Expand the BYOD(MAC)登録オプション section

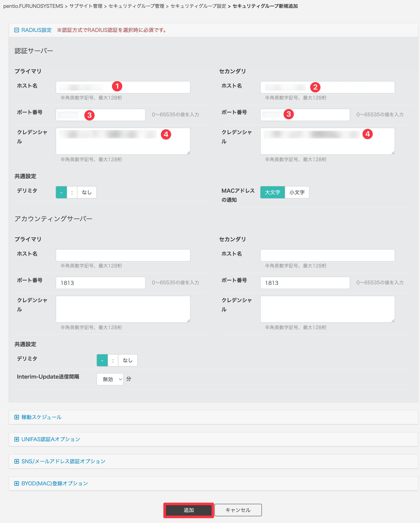[x=16, y=483]
